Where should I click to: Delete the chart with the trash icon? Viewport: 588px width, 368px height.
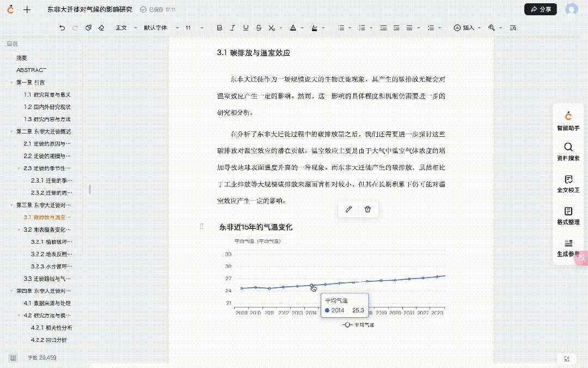tap(367, 209)
